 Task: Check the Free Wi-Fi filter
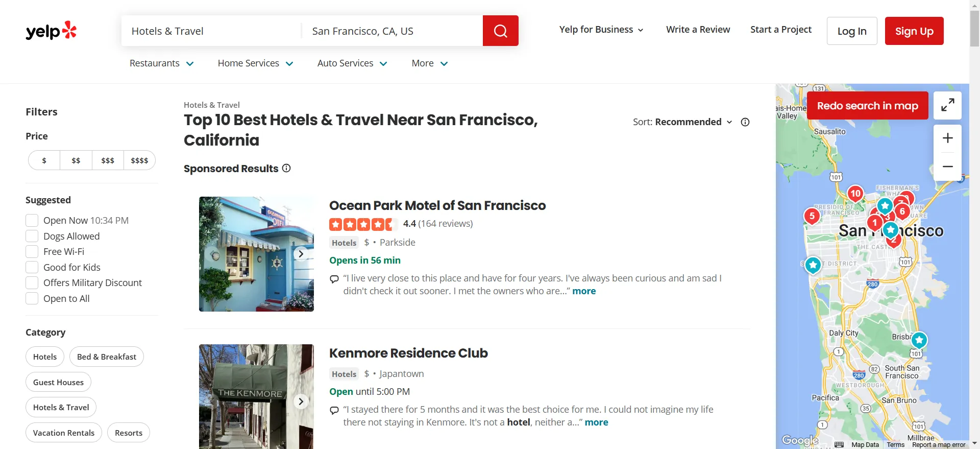coord(32,252)
